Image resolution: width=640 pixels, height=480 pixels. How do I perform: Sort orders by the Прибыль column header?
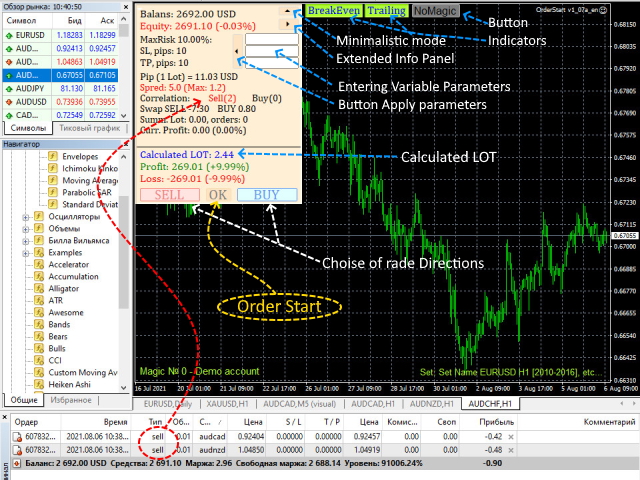point(496,422)
